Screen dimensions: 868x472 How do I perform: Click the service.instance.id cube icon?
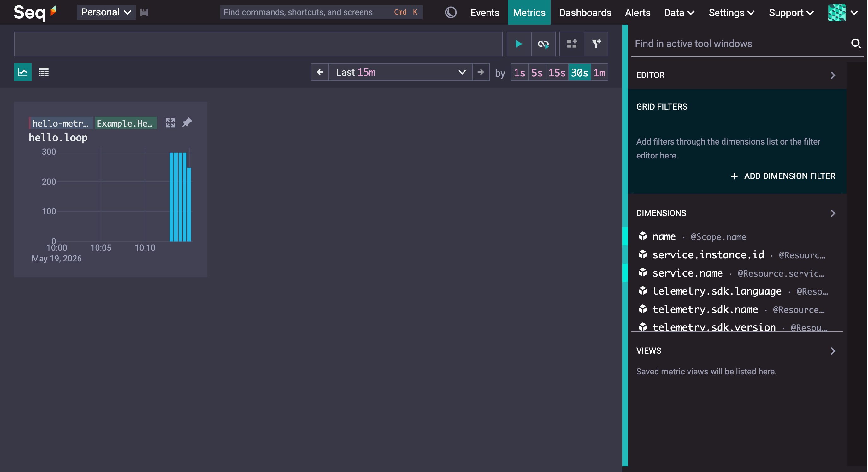click(x=643, y=254)
